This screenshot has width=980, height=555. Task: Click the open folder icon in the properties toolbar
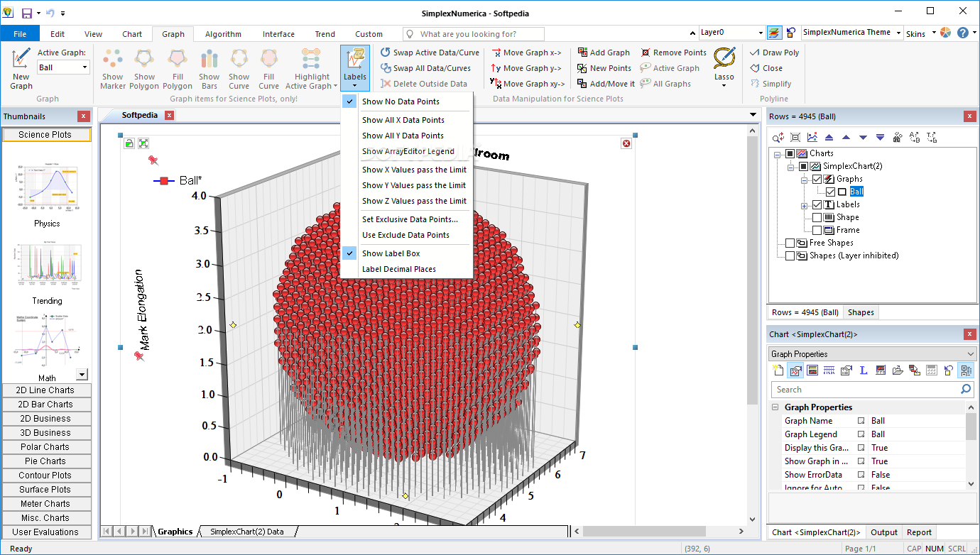[898, 370]
